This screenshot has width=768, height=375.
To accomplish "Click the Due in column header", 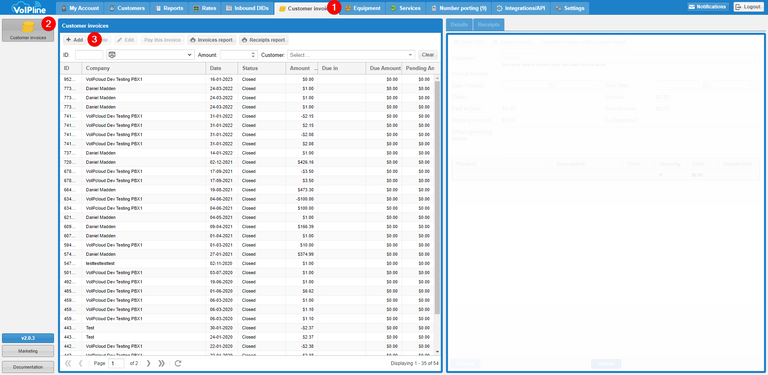I will pyautogui.click(x=341, y=68).
